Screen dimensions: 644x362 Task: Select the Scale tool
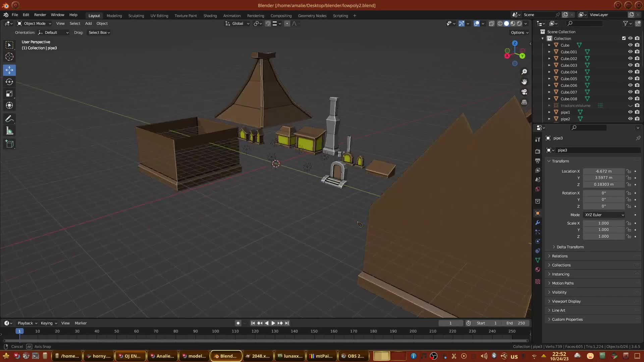pos(9,94)
